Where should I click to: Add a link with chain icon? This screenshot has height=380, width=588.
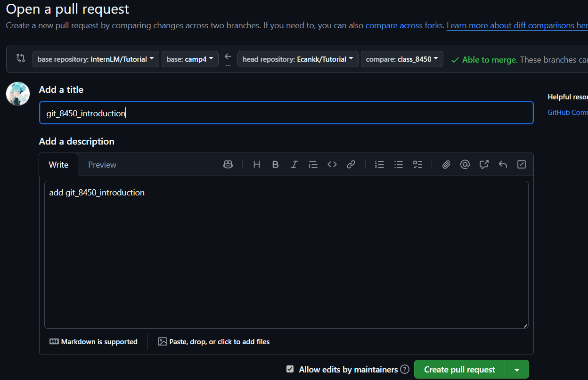(351, 164)
